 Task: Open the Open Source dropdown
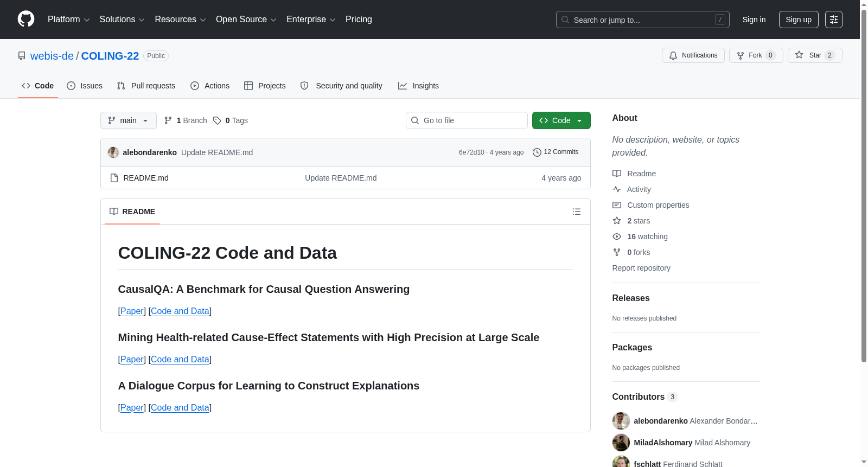246,20
